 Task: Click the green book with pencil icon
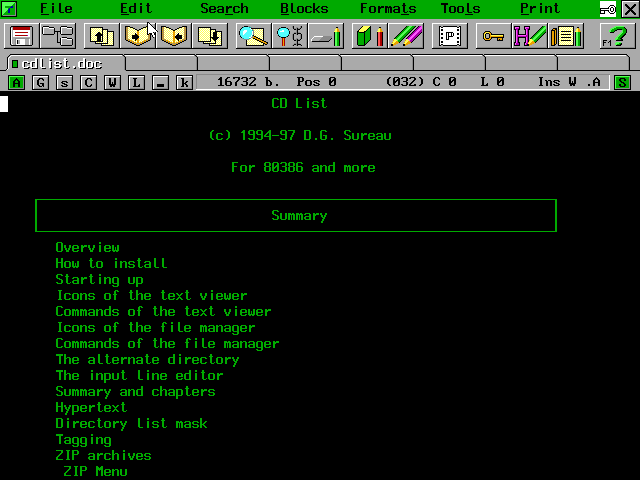pos(369,37)
